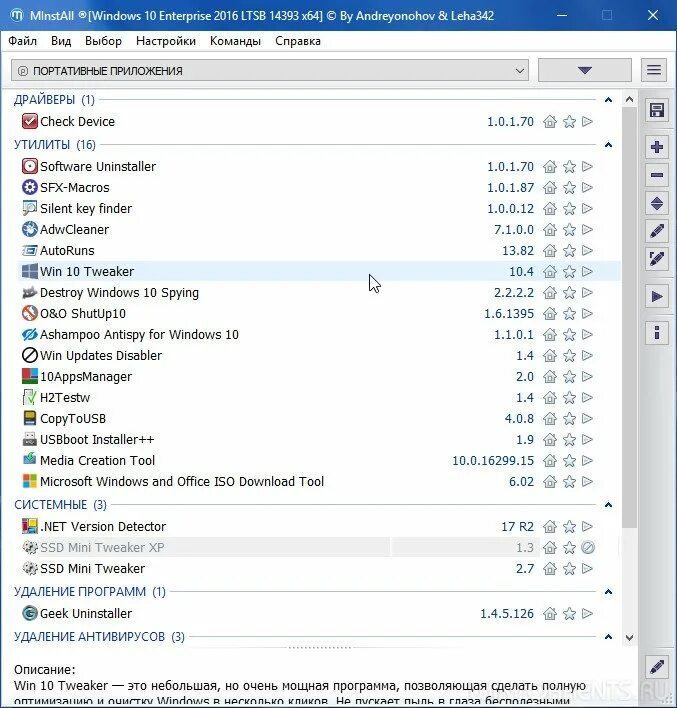
Task: Click the bottom pencil icon near description
Action: coord(657,667)
